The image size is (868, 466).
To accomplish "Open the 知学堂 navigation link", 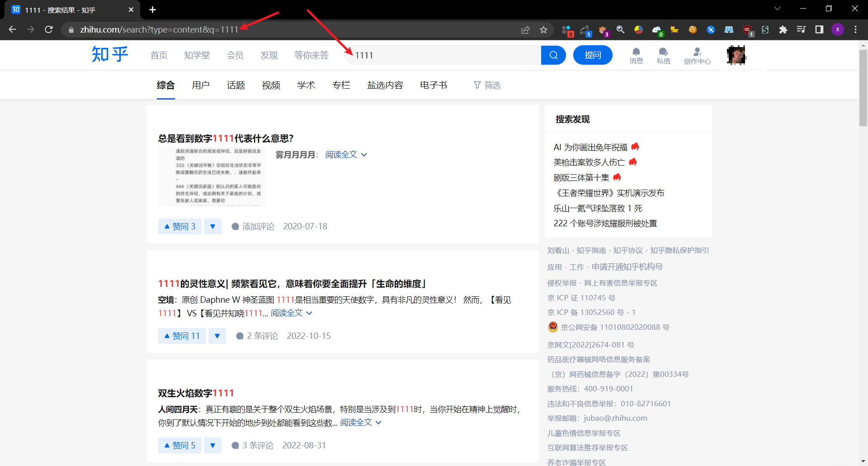I will [197, 55].
